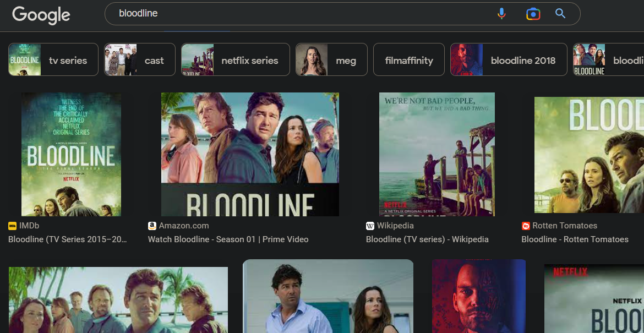Open 'Bloodline (TV Series 2015–20...' link

click(x=68, y=239)
